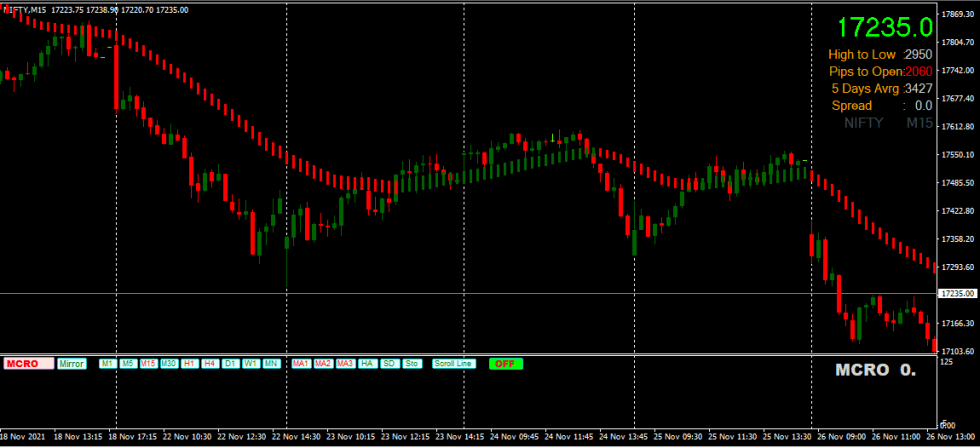980x448 pixels.
Task: Switch chart to H1 timeframe
Action: tap(190, 364)
